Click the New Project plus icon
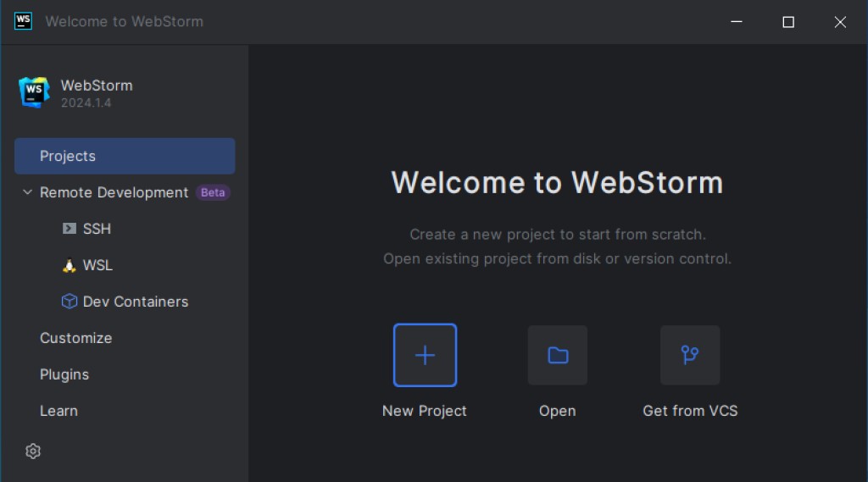Image resolution: width=868 pixels, height=482 pixels. [425, 355]
